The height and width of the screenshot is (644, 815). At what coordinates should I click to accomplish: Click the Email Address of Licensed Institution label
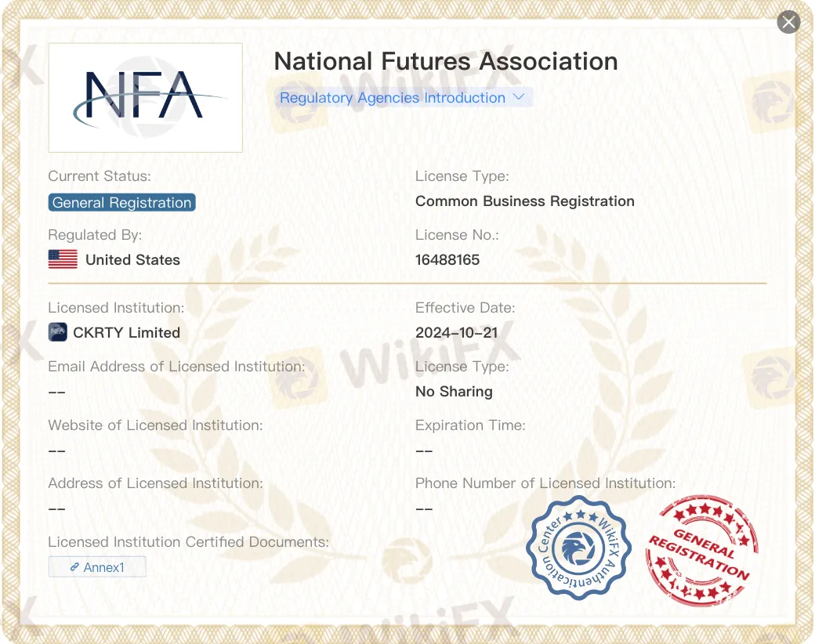177,367
